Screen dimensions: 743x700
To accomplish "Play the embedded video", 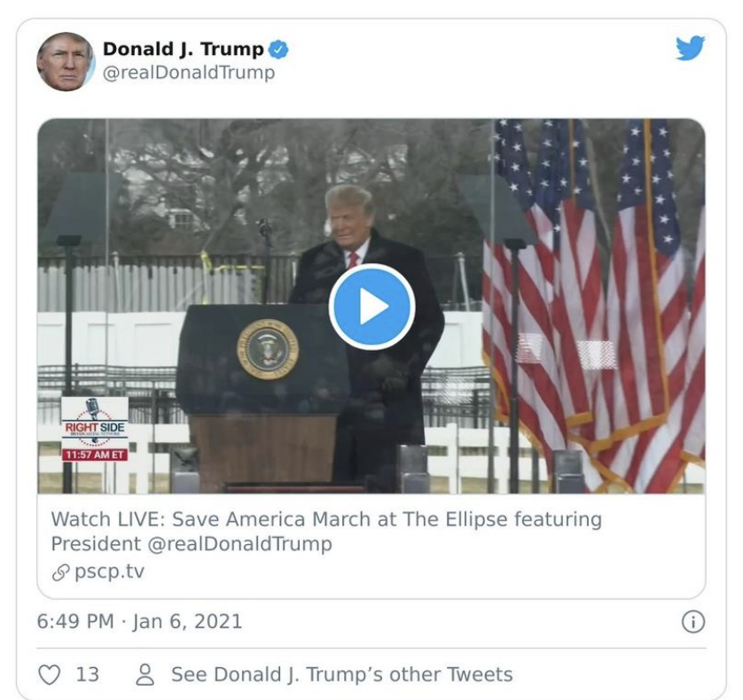I will 372,307.
